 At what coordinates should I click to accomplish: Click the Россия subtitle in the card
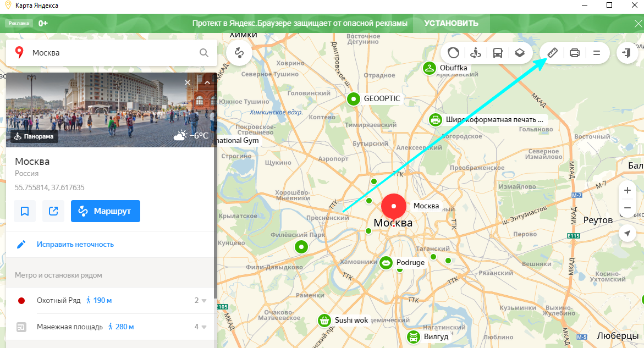[x=27, y=174]
